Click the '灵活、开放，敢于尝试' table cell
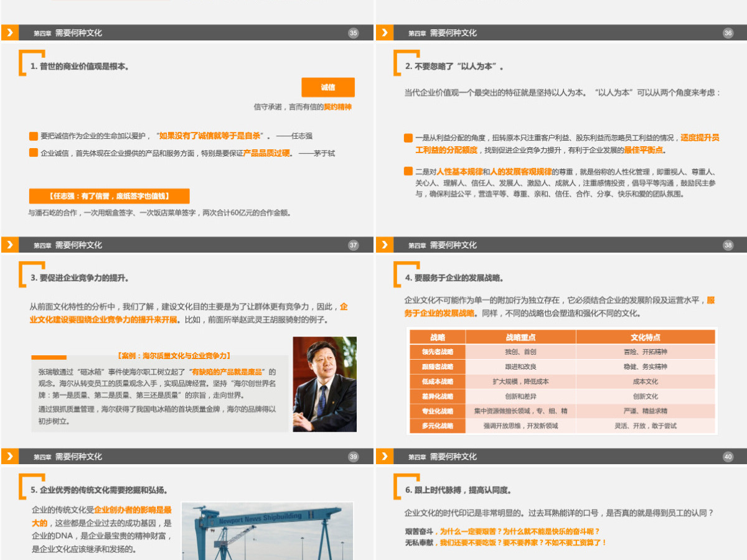 point(646,426)
